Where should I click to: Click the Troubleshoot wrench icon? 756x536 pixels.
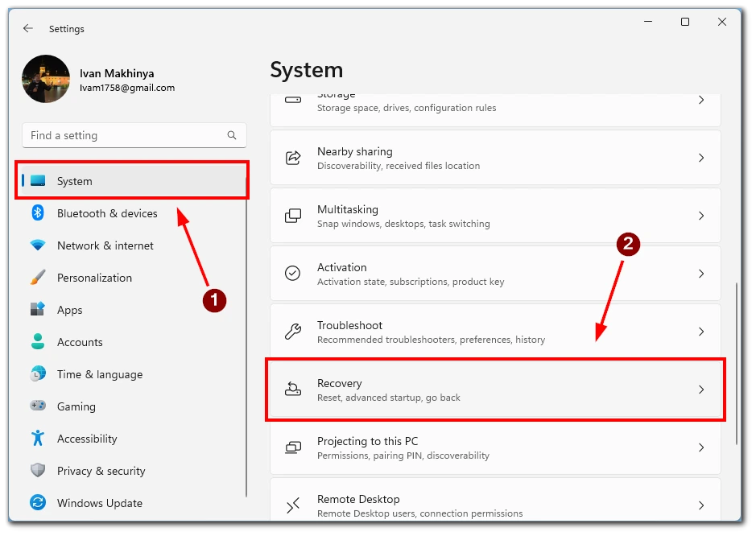coord(293,331)
